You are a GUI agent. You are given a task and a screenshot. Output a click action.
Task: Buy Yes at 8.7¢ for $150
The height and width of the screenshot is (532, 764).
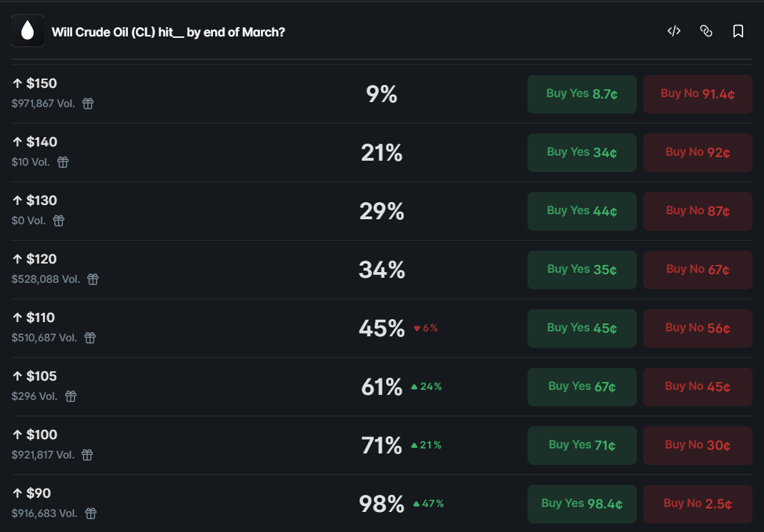tap(582, 94)
